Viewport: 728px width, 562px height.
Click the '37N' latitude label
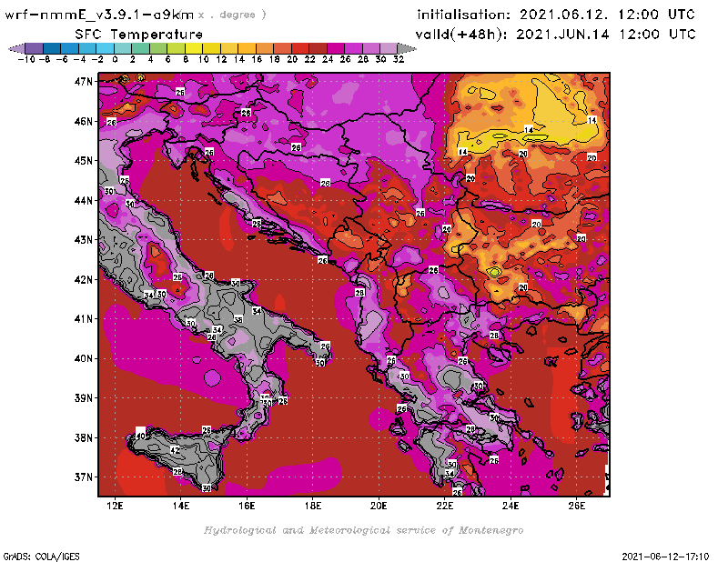click(84, 477)
